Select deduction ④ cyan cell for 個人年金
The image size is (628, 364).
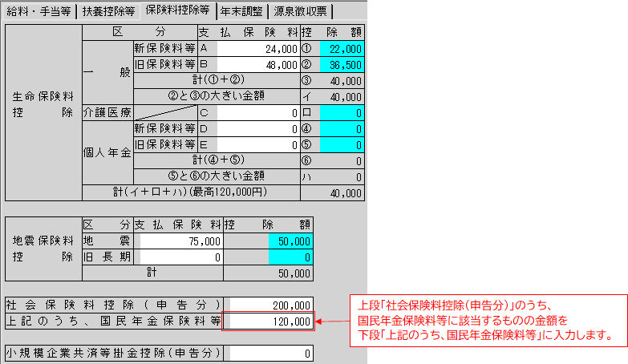click(x=342, y=129)
